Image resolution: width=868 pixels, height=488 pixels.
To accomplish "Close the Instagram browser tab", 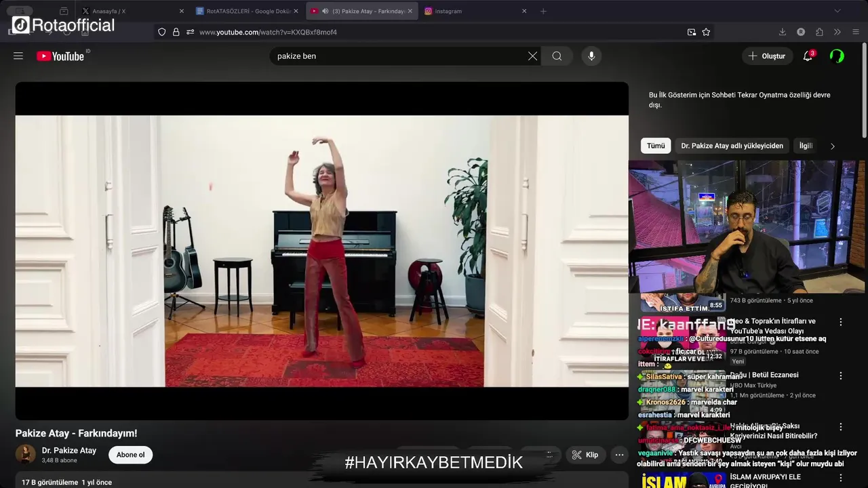I will click(524, 11).
